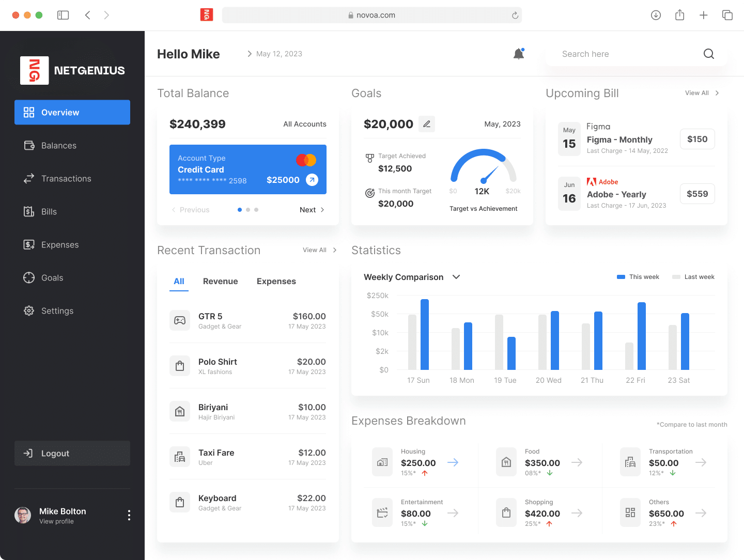
Task: Expand the Weekly Comparison dropdown
Action: pos(456,277)
